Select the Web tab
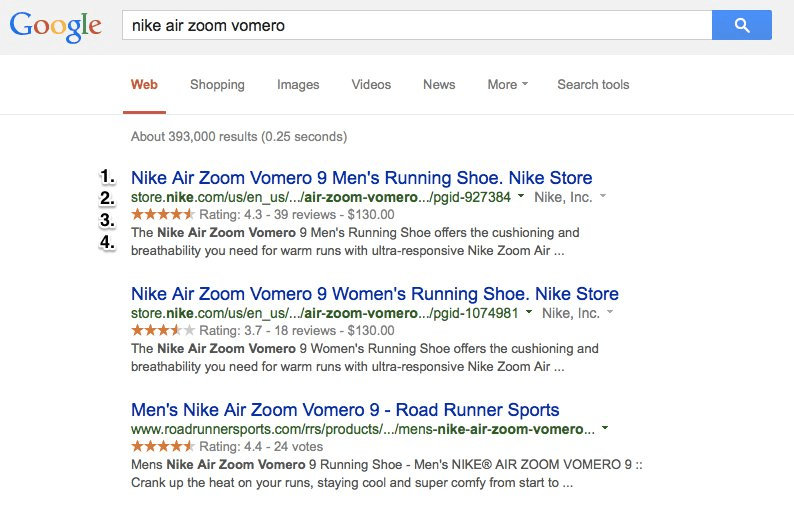This screenshot has width=794, height=511. click(x=144, y=85)
